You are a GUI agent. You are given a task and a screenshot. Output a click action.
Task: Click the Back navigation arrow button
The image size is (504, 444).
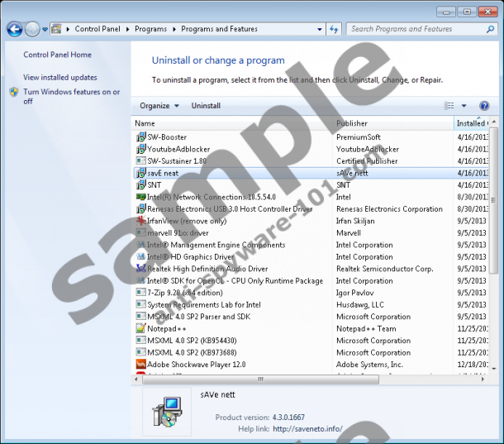[x=14, y=29]
